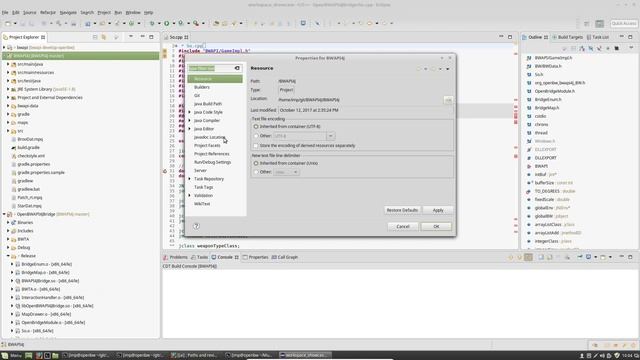This screenshot has height=360, width=640.
Task: Click the Collapse All icon in Project Explorer
Action: coord(95,37)
